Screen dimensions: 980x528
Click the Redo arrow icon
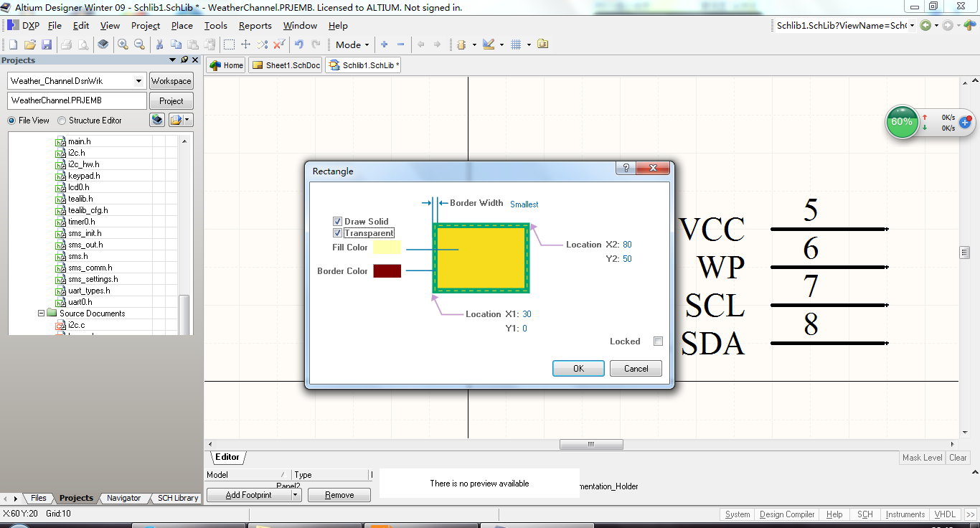[316, 44]
